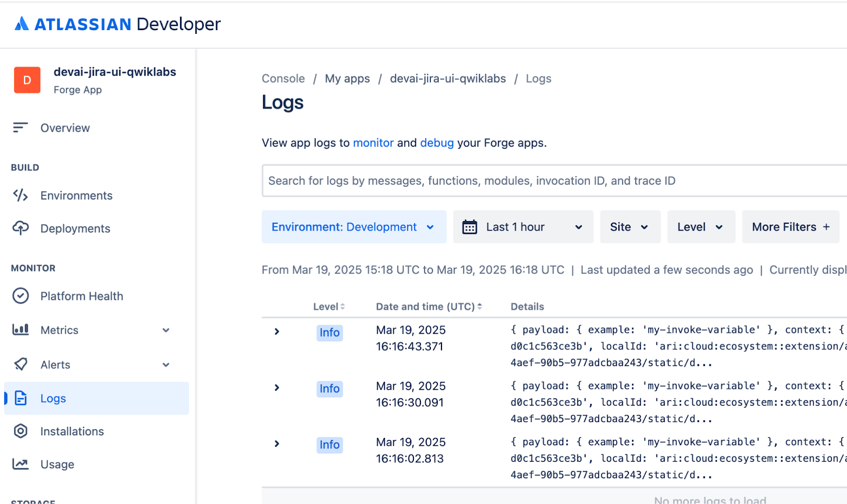847x504 pixels.
Task: Click the orange D app avatar
Action: click(27, 80)
